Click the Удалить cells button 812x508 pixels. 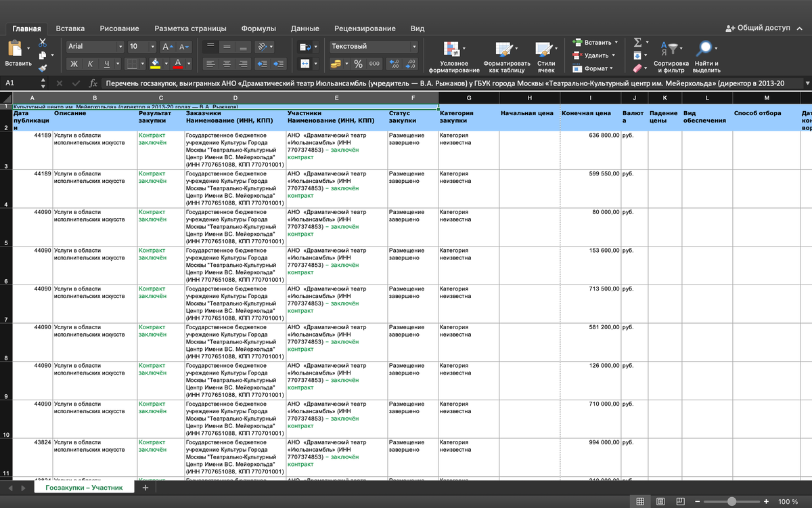pyautogui.click(x=593, y=55)
